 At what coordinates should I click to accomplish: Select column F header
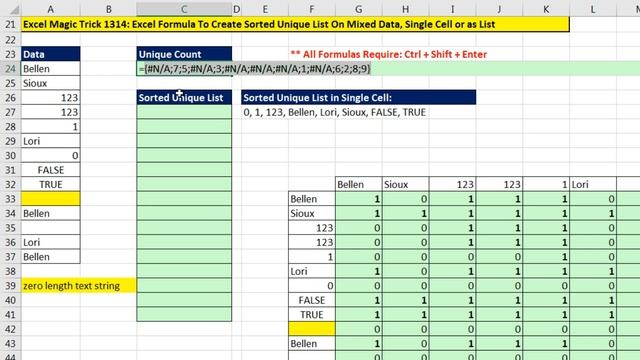tap(312, 9)
